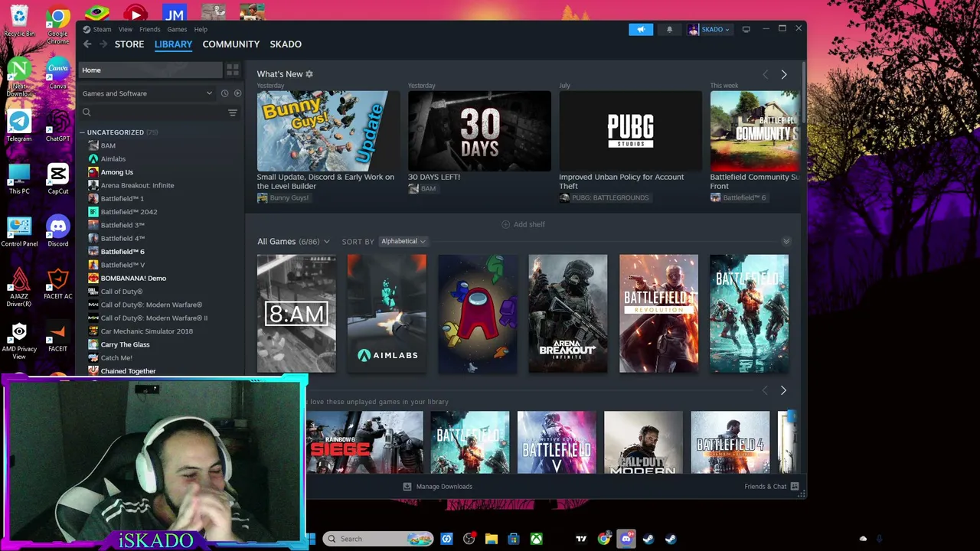Open the 30 DAYS LEFT! news thumbnail
The image size is (980, 551).
coord(479,132)
